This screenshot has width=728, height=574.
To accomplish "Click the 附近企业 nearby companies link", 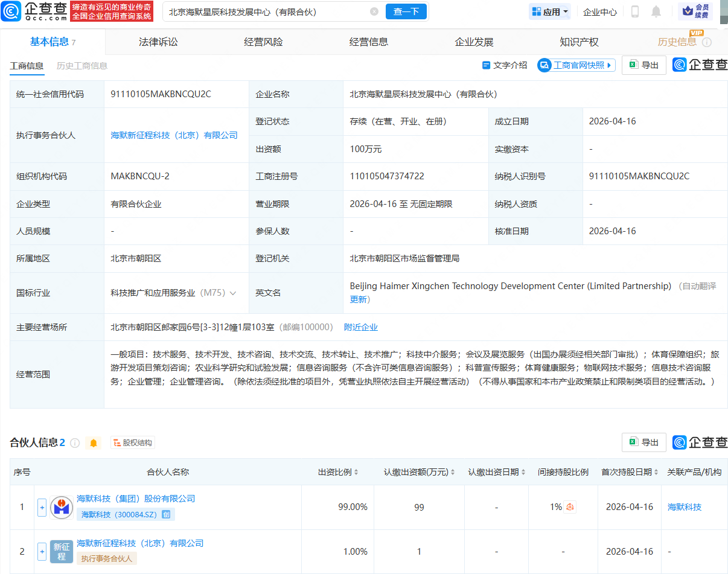I will click(x=360, y=327).
